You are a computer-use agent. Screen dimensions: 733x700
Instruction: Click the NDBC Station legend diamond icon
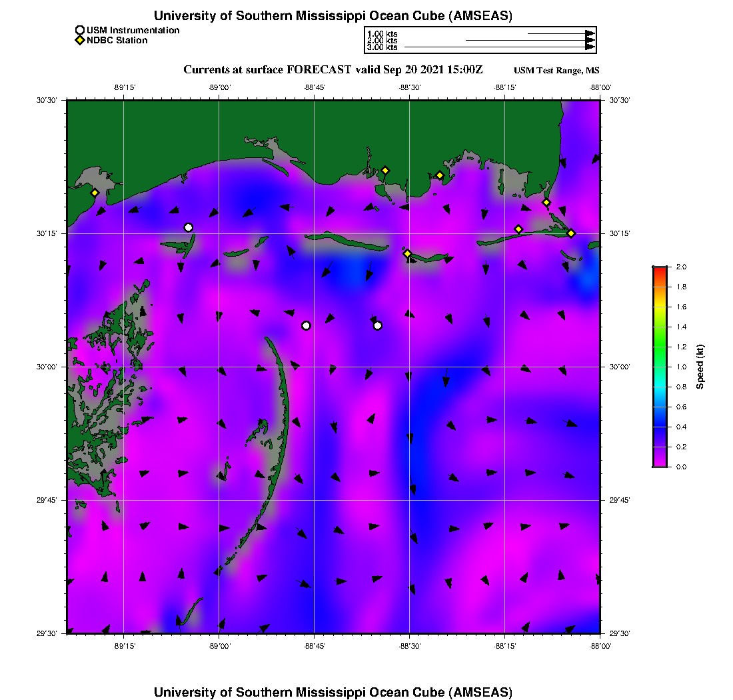coord(80,41)
